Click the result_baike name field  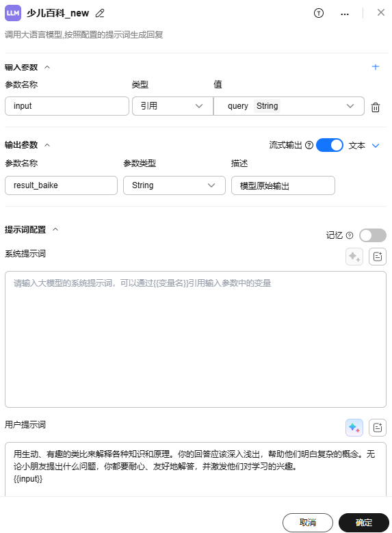[61, 185]
